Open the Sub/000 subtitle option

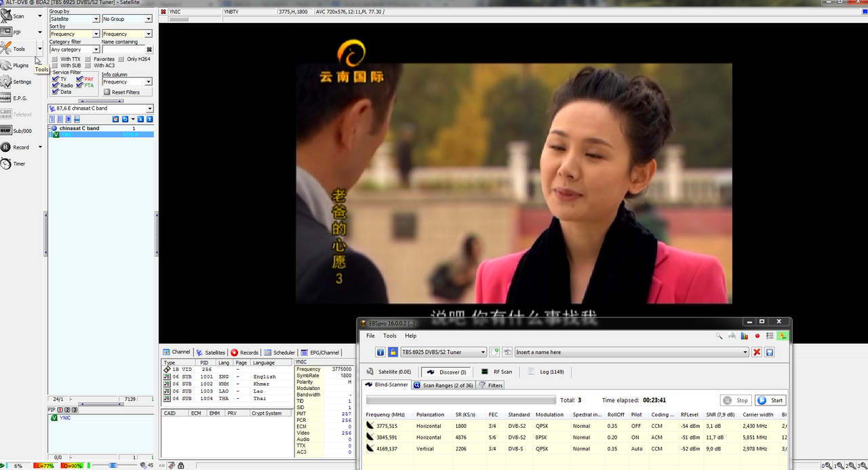(x=17, y=130)
